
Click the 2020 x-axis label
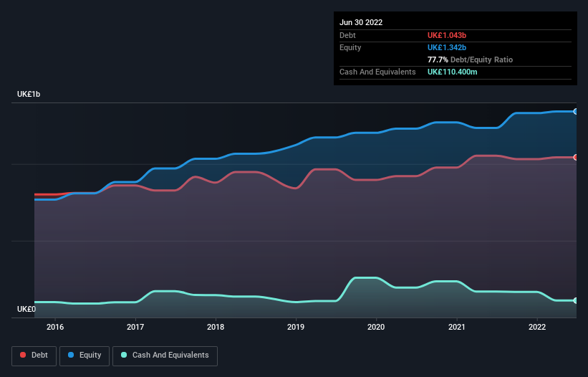pos(376,327)
